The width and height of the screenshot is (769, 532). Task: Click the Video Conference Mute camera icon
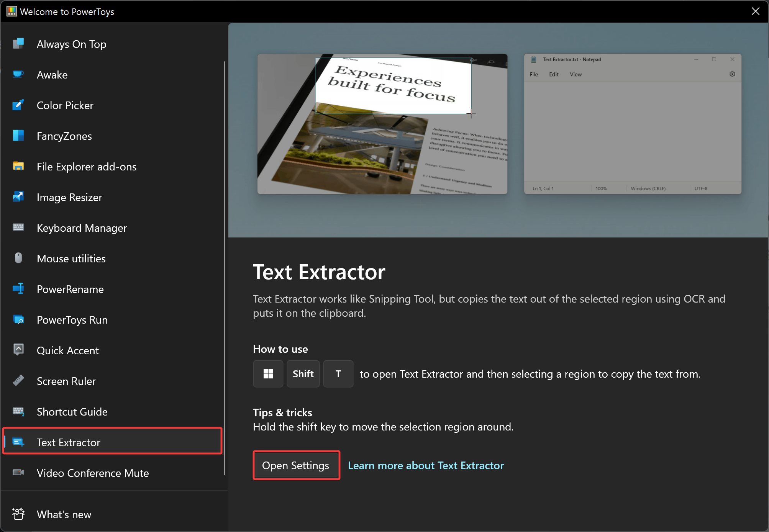18,473
